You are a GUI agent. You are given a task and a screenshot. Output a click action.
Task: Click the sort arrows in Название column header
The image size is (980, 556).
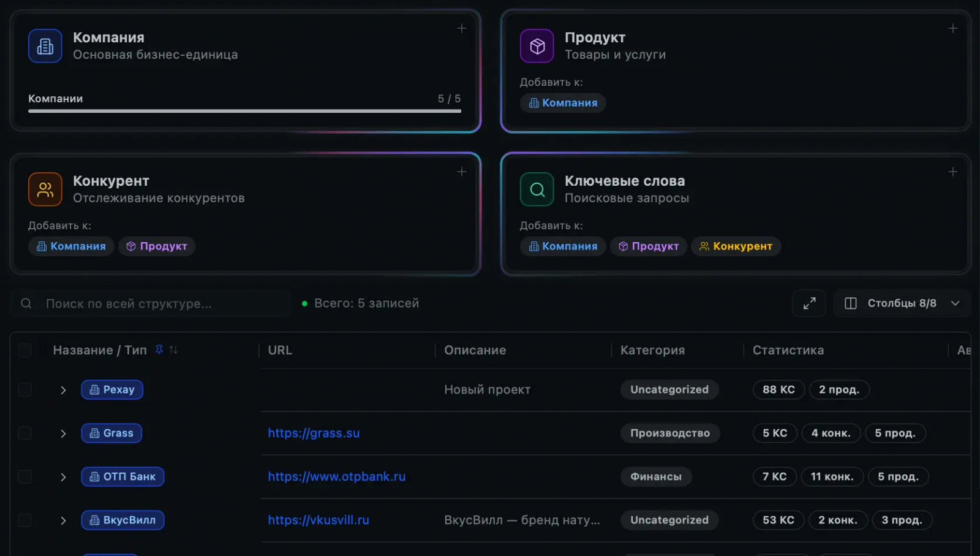click(173, 350)
